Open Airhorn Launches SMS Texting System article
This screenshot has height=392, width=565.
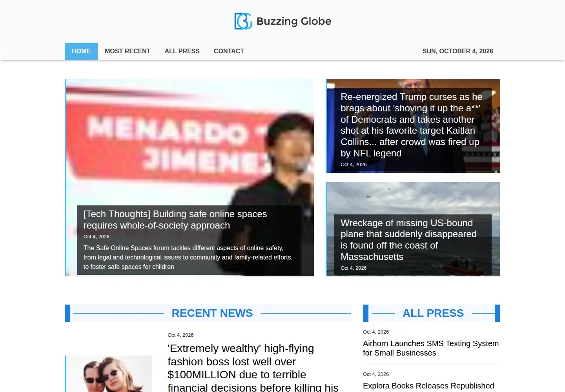click(431, 348)
